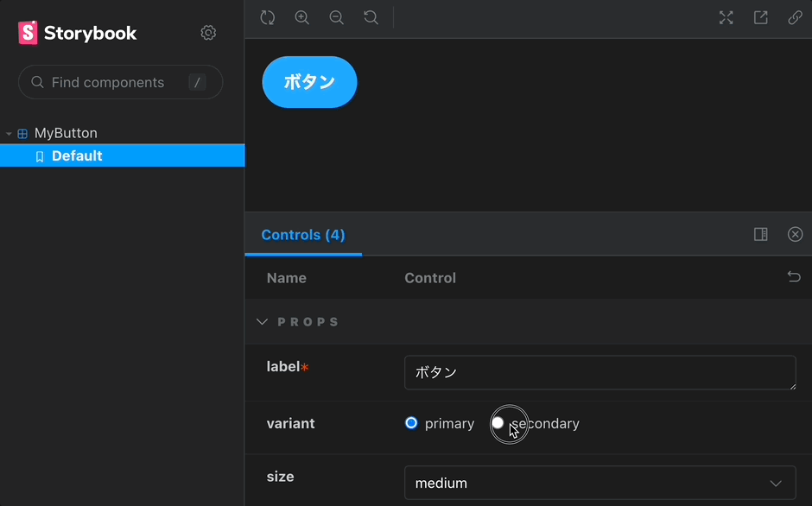
Task: Reset the canvas zoom level
Action: pyautogui.click(x=371, y=17)
